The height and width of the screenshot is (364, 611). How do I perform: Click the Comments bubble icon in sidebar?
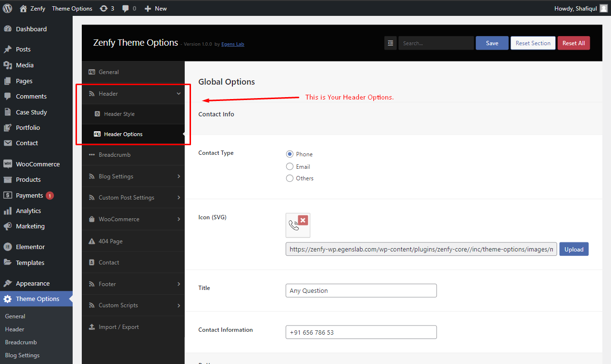8,96
